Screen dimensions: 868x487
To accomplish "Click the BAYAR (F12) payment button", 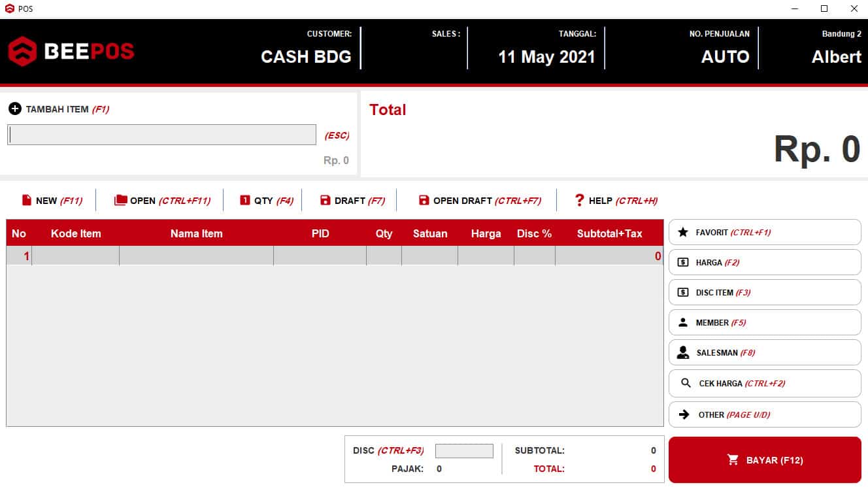I will [x=765, y=460].
